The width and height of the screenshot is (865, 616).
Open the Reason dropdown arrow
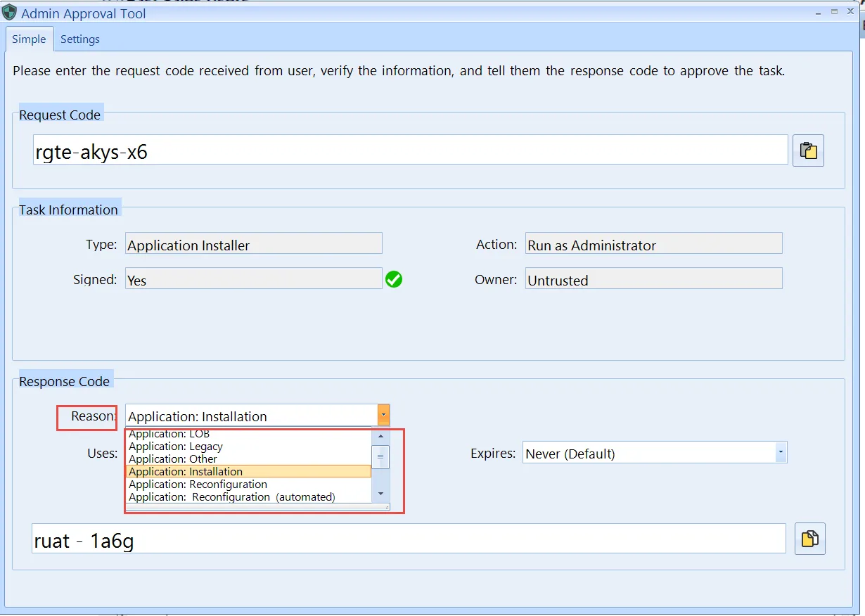[x=383, y=416]
